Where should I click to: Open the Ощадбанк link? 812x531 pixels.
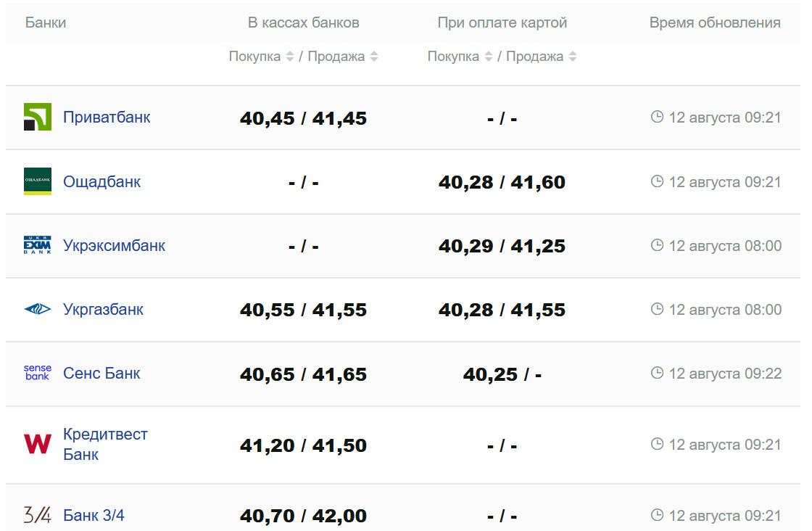tap(101, 181)
